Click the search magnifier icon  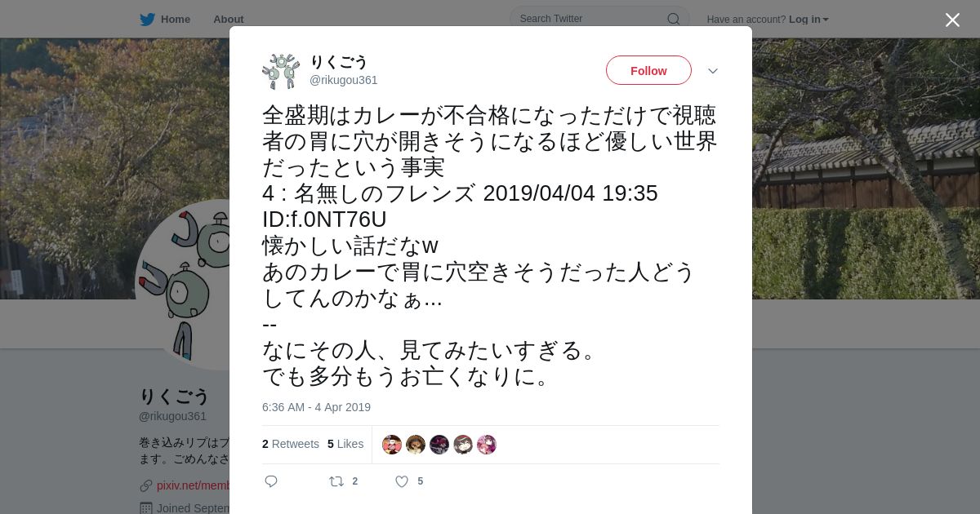coord(674,19)
